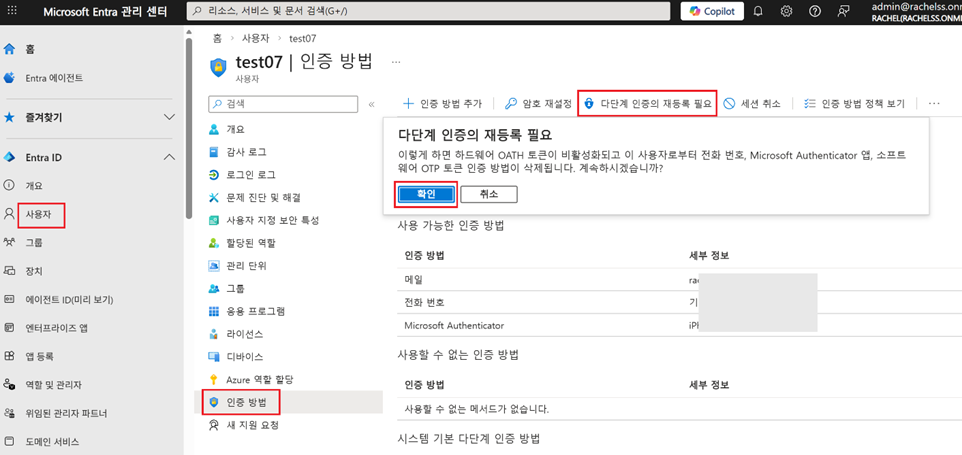Click the 앱 등록 icon
This screenshot has height=455, width=962.
[9, 356]
